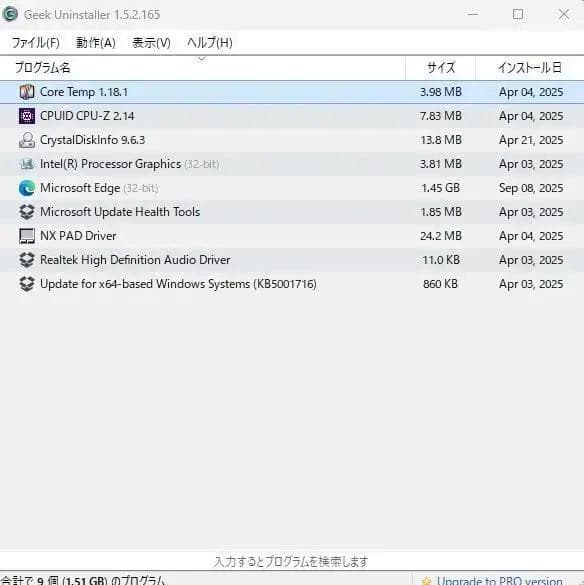Click the 3.98 MB size value
The height and width of the screenshot is (585, 584).
click(x=441, y=92)
